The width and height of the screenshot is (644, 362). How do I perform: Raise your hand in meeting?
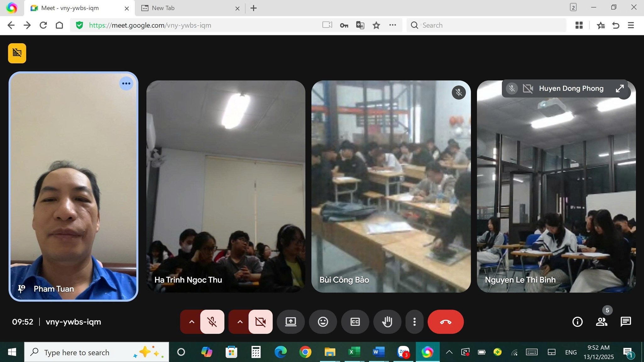387,322
